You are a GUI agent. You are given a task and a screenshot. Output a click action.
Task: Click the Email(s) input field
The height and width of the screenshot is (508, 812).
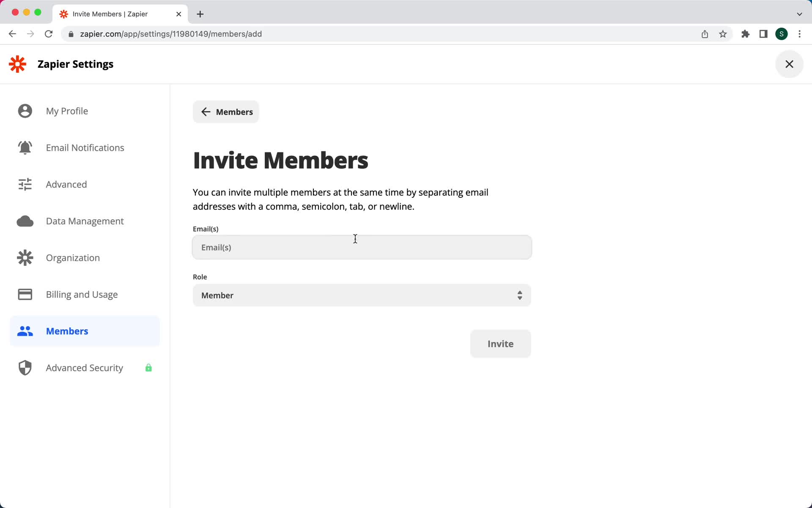point(362,247)
